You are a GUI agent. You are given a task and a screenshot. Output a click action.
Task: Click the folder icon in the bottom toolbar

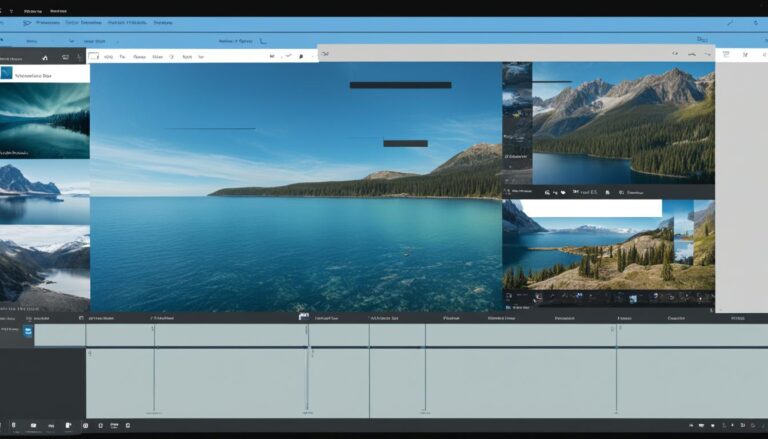tap(33, 425)
